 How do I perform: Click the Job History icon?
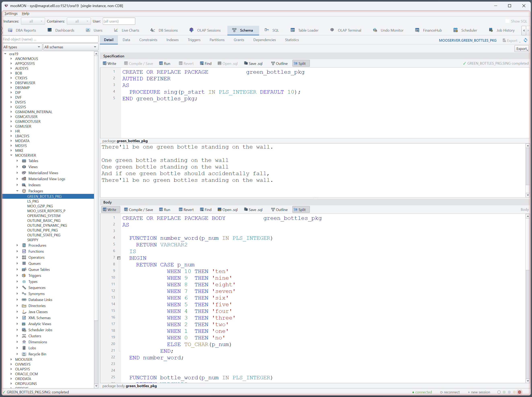tap(491, 30)
